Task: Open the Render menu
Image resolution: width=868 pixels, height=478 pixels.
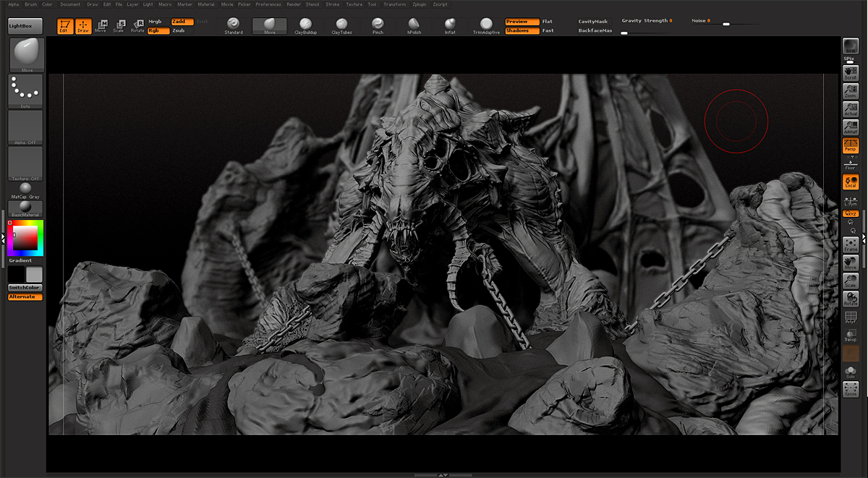Action: [x=294, y=4]
